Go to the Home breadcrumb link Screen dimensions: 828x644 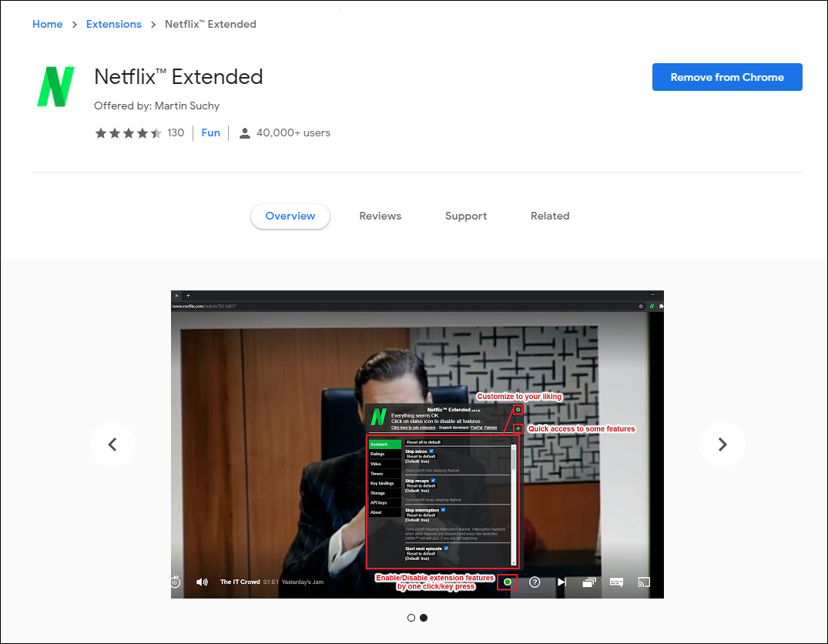coord(48,25)
